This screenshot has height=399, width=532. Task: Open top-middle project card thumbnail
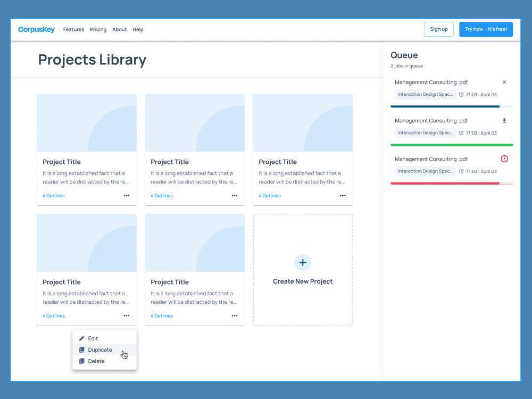195,123
